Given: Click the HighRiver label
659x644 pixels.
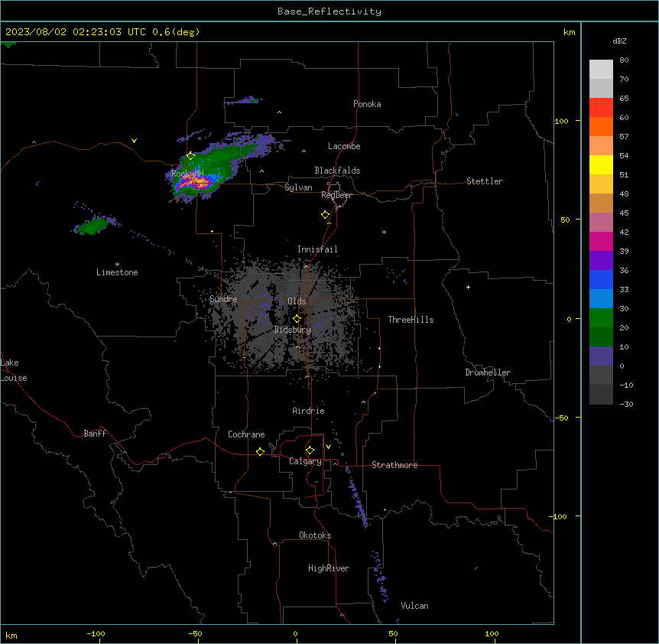Looking at the screenshot, I should click(329, 568).
